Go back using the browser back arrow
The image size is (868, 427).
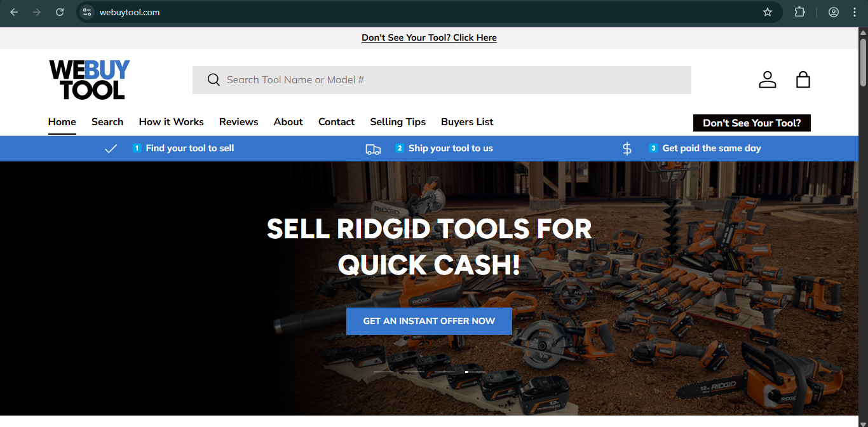tap(14, 12)
